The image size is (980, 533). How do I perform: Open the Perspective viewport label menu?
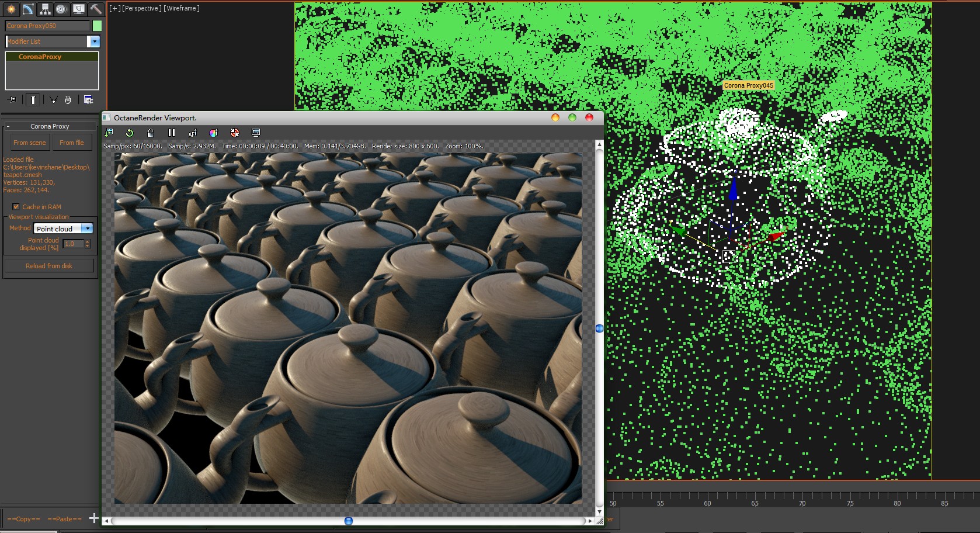pyautogui.click(x=141, y=8)
